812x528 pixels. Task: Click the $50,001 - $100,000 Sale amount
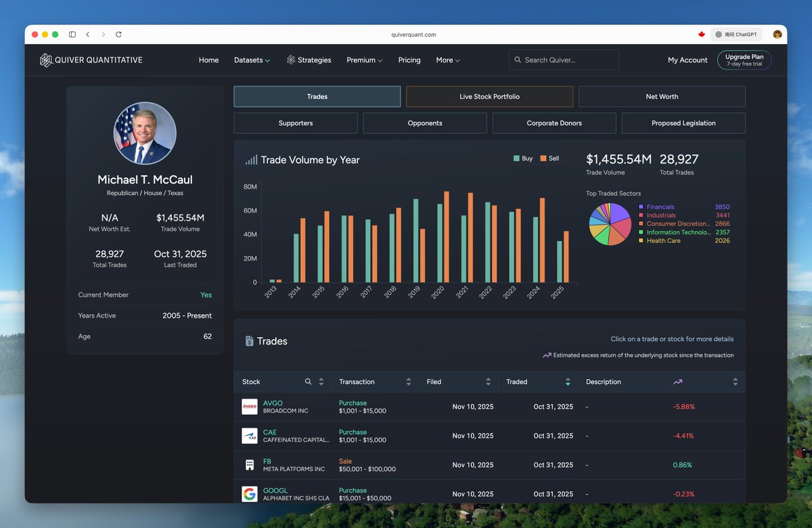(367, 469)
